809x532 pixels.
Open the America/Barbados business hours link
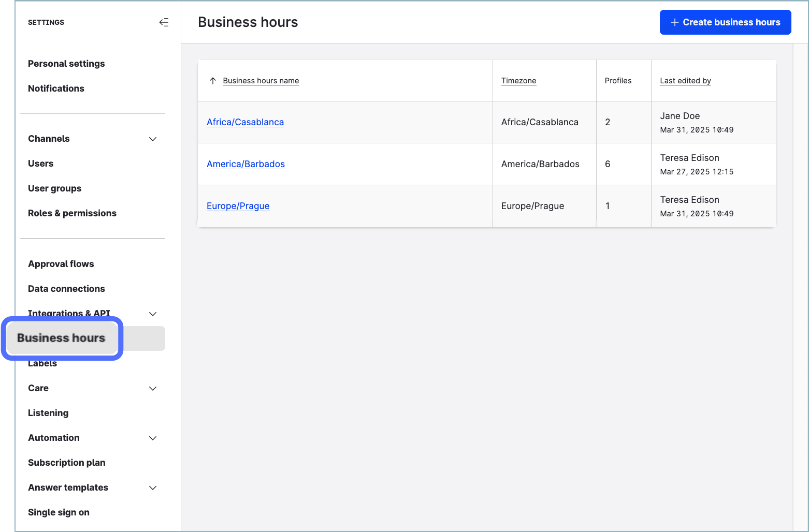245,164
